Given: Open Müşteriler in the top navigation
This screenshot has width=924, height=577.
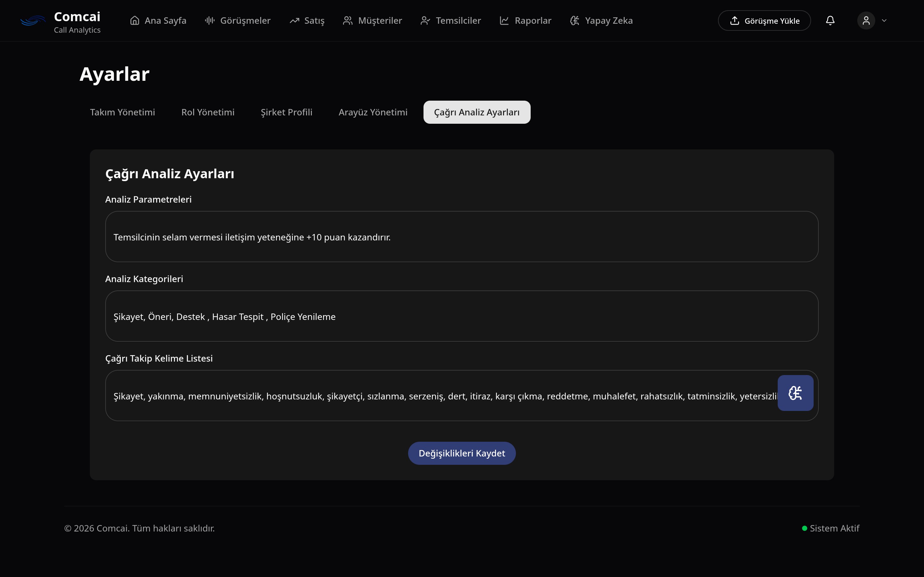Looking at the screenshot, I should coord(372,21).
